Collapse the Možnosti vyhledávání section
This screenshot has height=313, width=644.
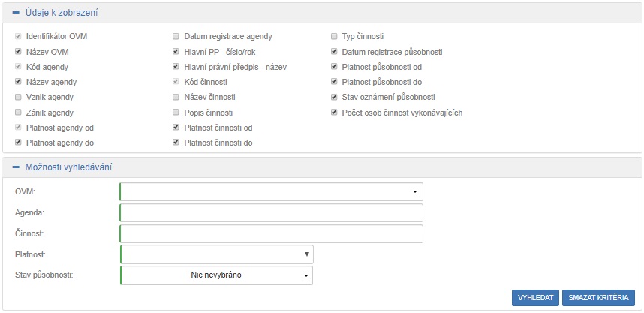(16, 167)
